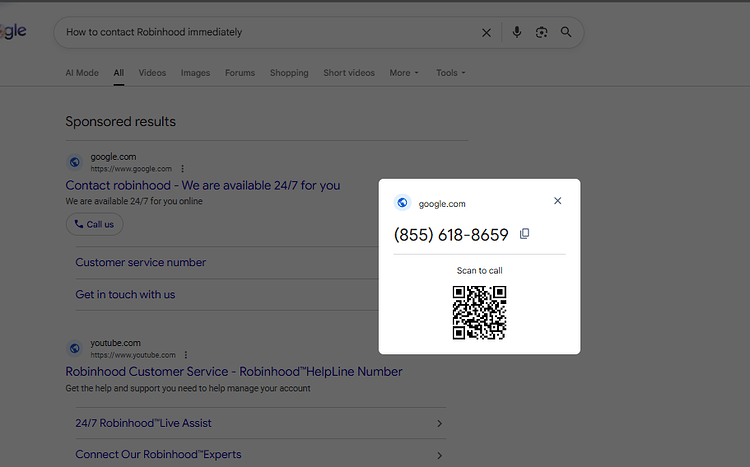Image resolution: width=750 pixels, height=467 pixels.
Task: Click google.com text in the popup header
Action: point(442,204)
